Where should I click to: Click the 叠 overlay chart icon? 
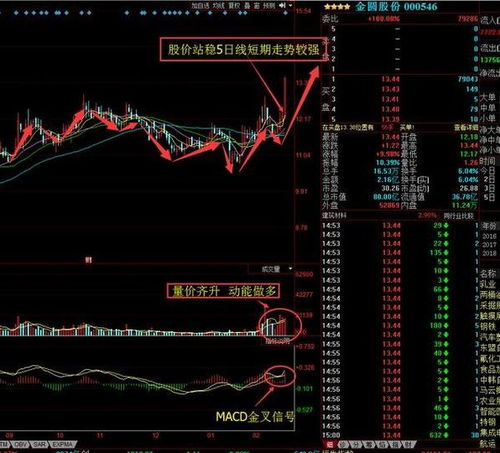247,6
